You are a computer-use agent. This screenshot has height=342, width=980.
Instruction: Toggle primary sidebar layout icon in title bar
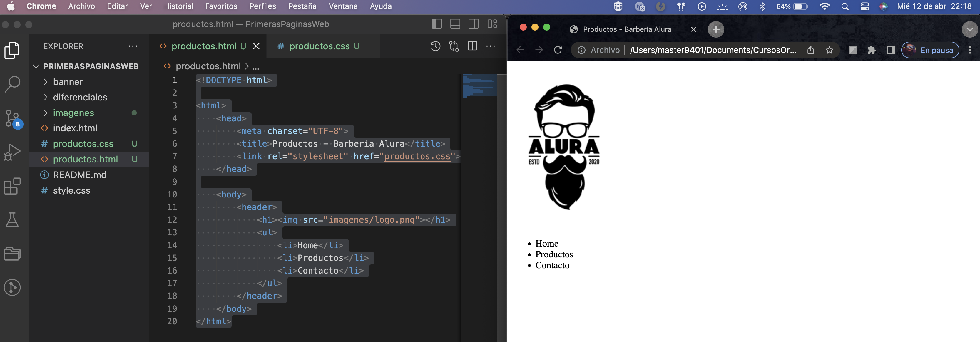(437, 24)
